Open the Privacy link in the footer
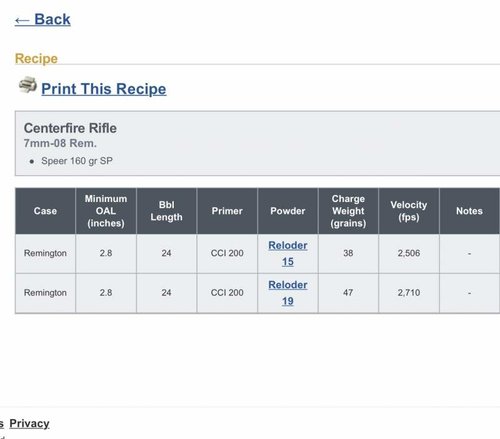 click(29, 423)
